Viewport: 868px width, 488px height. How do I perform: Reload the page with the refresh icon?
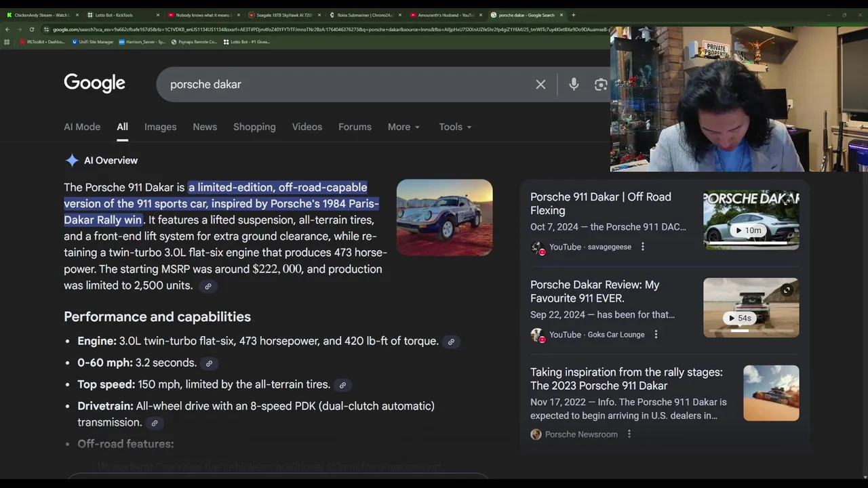32,29
